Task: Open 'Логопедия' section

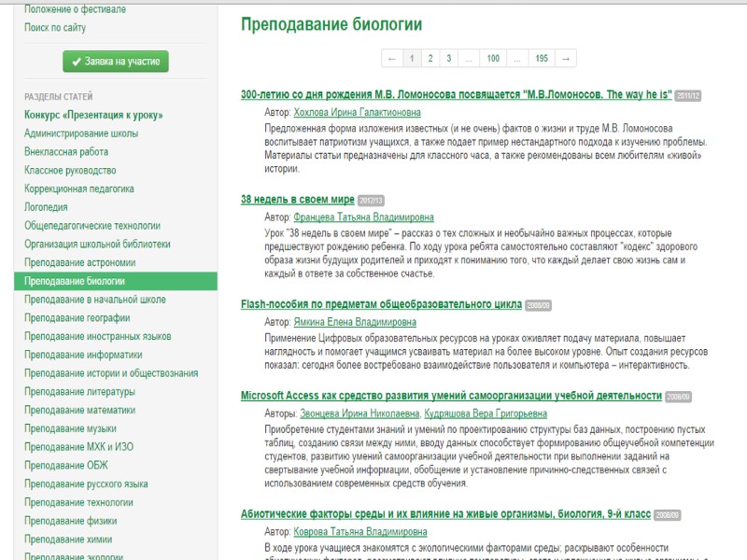Action: (46, 207)
